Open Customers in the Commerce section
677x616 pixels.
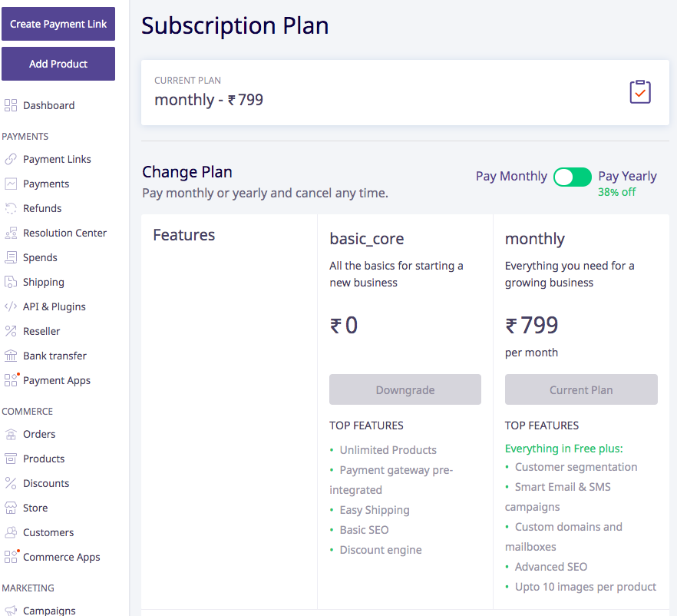(48, 532)
